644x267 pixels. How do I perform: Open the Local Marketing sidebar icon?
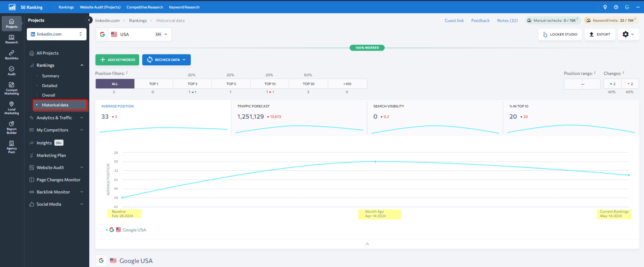[12, 108]
